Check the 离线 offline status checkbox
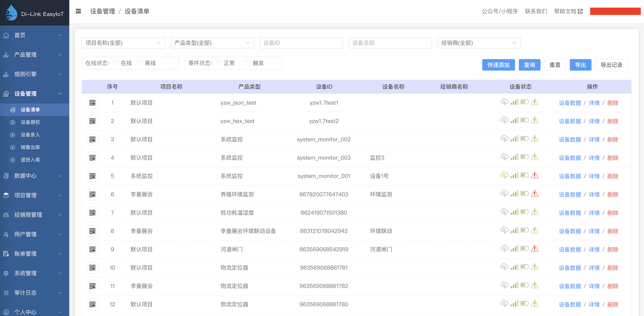The image size is (644, 316). [x=140, y=63]
